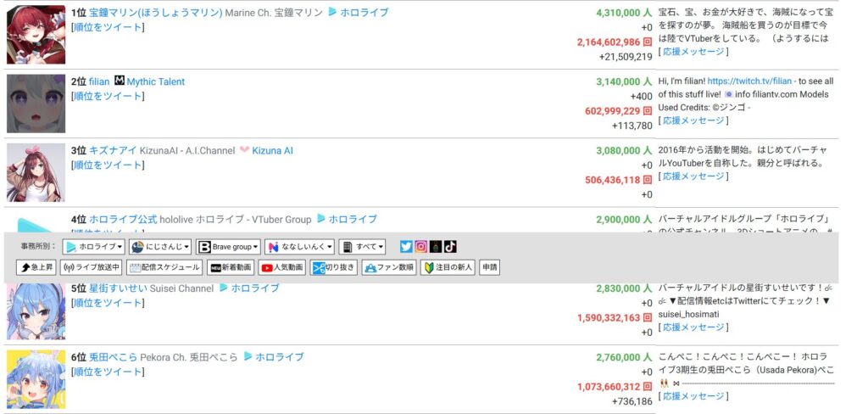The width and height of the screenshot is (868, 414).
Task: Open 新着動画 new videos tab
Action: pos(231,267)
